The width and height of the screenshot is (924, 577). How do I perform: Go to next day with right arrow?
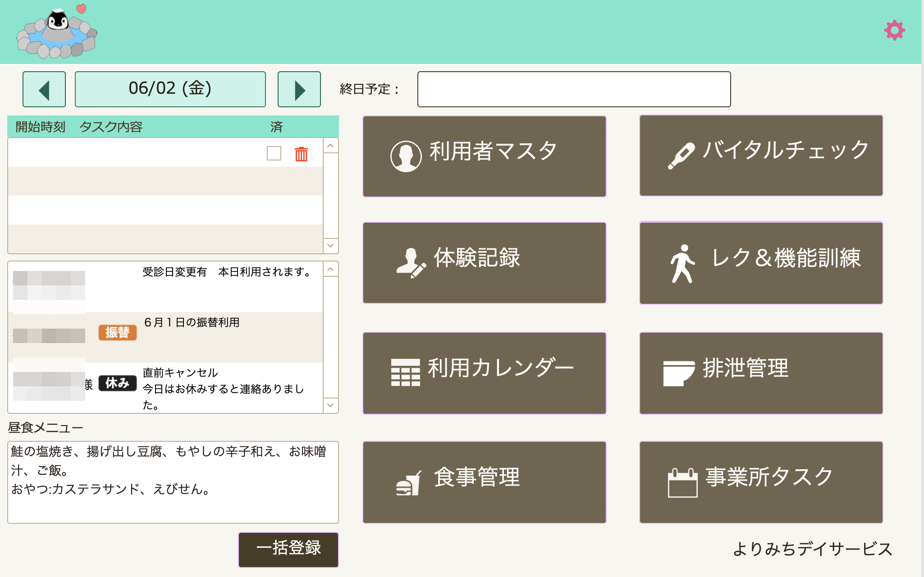coord(299,89)
